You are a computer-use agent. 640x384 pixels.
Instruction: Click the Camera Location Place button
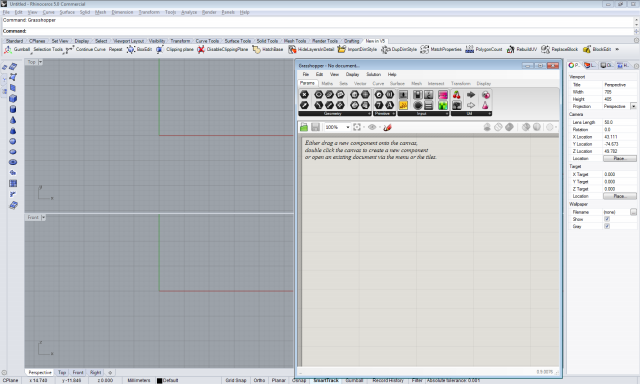point(620,158)
